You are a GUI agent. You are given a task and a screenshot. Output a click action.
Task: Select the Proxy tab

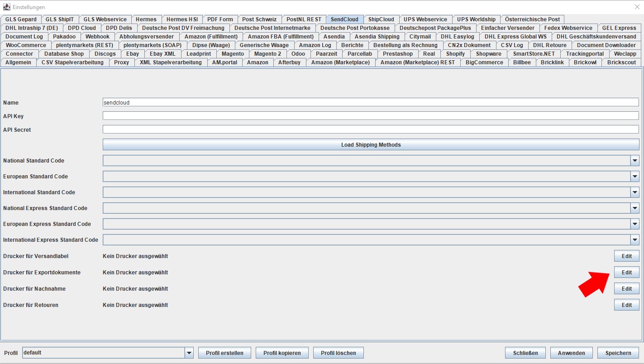(121, 62)
